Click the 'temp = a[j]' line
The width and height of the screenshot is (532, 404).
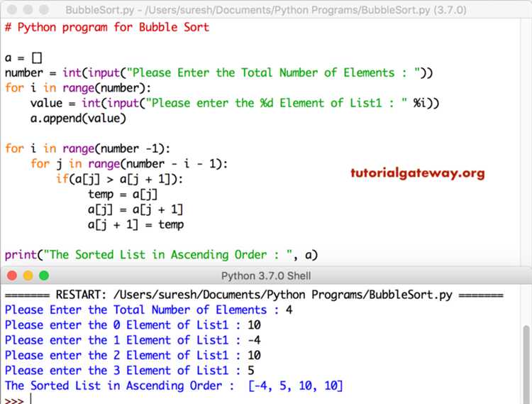point(123,195)
